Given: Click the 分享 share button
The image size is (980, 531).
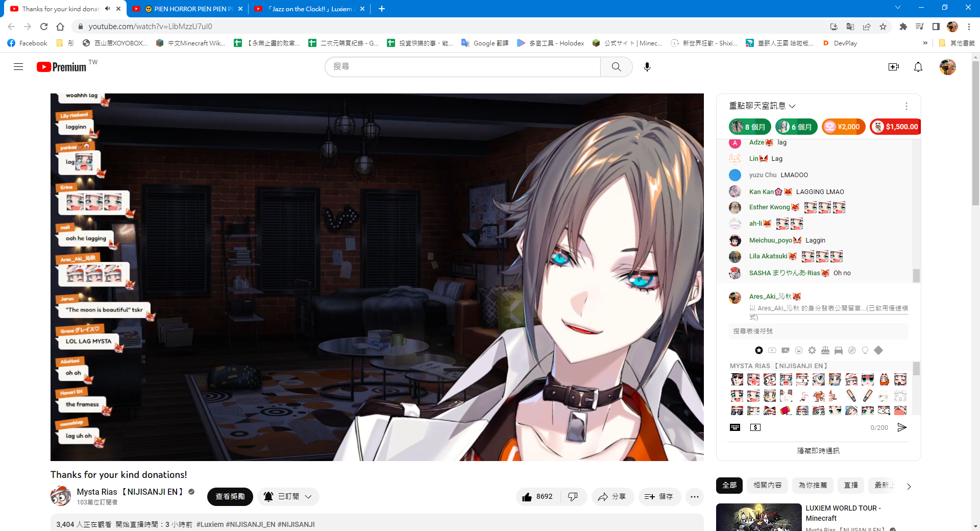Looking at the screenshot, I should coord(612,497).
